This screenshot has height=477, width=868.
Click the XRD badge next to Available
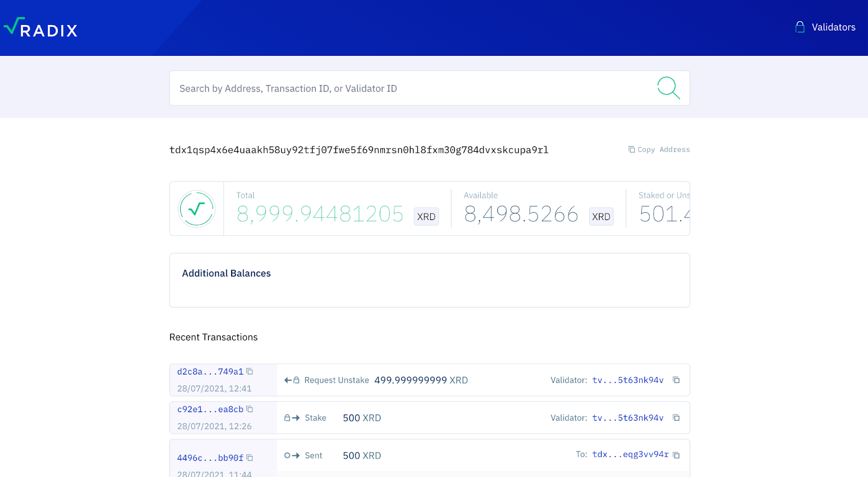point(601,216)
